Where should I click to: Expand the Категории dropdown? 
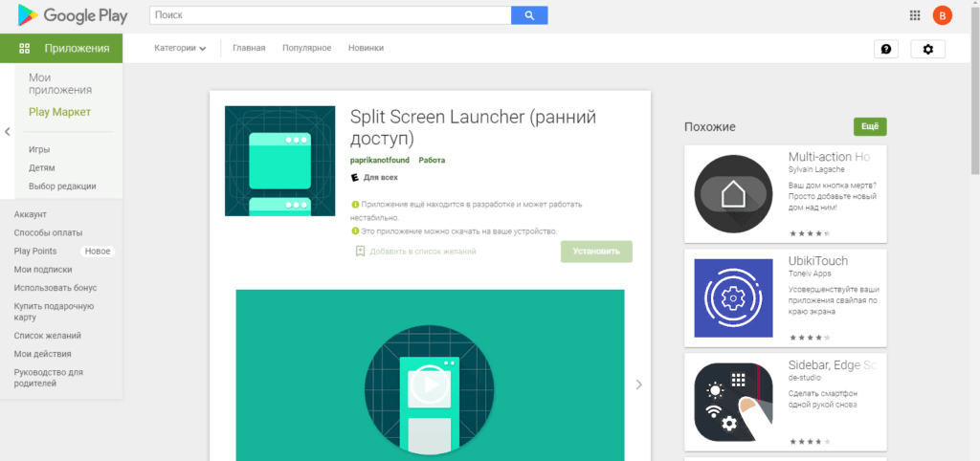pyautogui.click(x=180, y=49)
